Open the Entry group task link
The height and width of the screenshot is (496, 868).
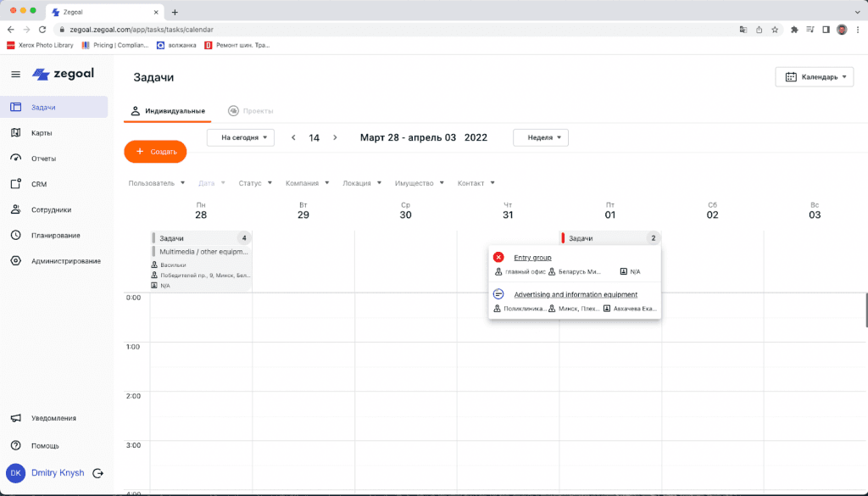532,257
